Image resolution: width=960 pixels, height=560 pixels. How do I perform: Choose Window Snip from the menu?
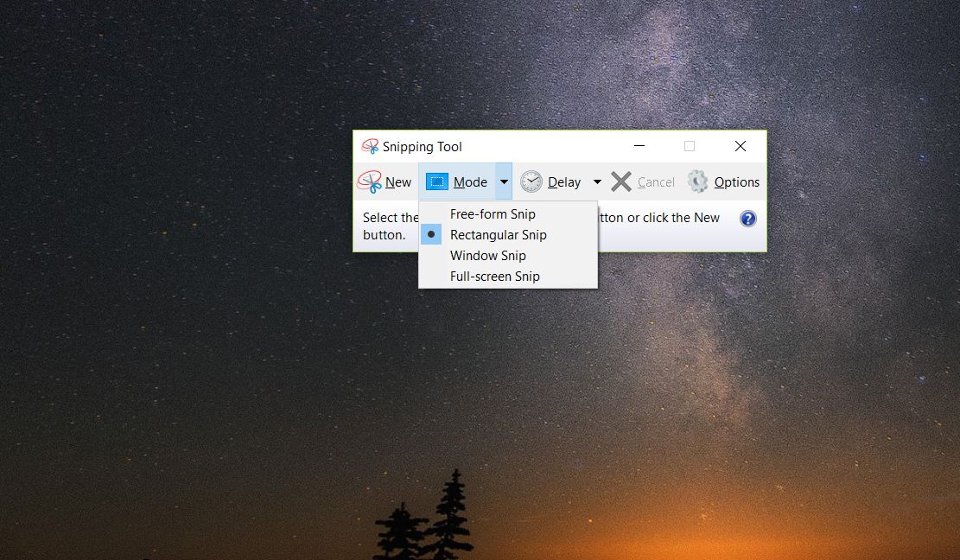coord(488,256)
